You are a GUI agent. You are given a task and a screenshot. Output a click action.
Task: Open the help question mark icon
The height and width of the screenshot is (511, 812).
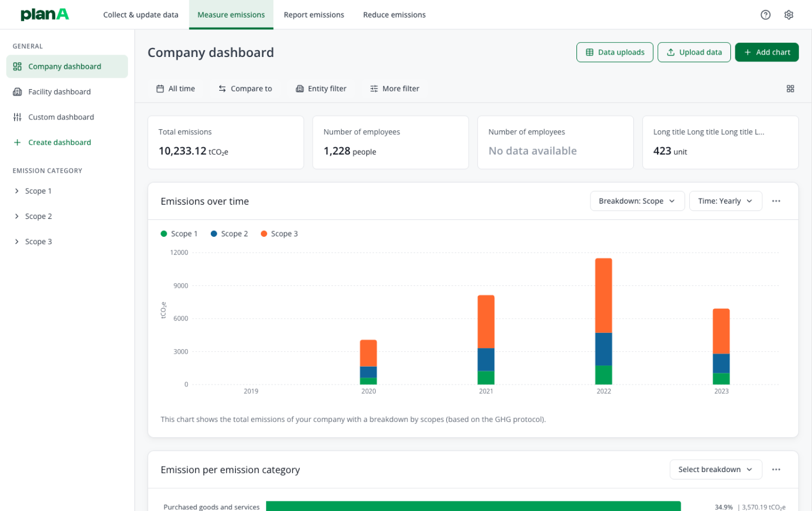click(765, 15)
